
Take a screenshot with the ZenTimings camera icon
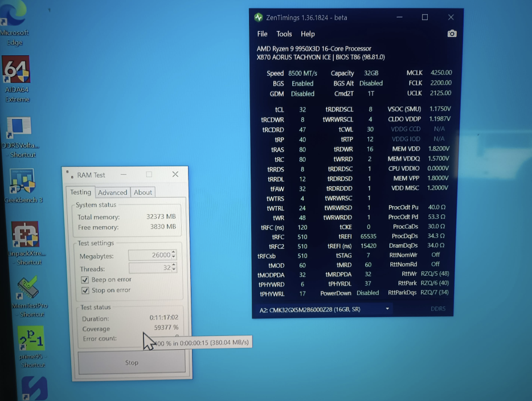point(452,34)
